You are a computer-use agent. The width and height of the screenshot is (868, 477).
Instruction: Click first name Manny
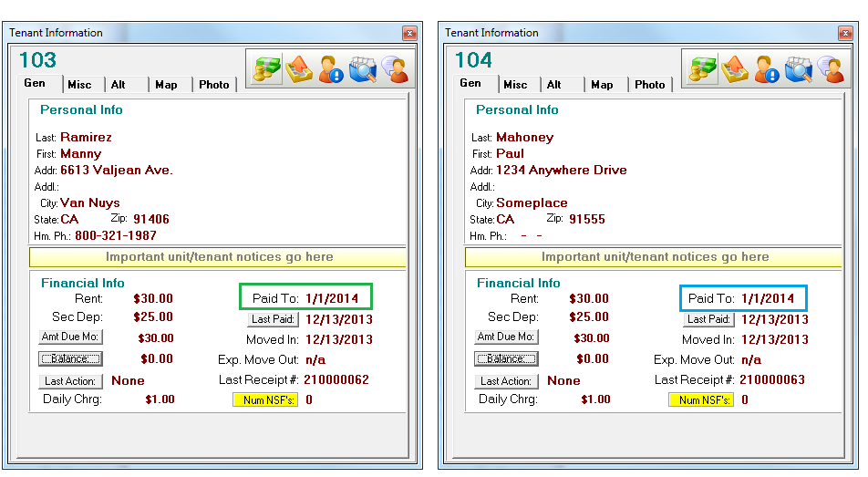(x=81, y=153)
